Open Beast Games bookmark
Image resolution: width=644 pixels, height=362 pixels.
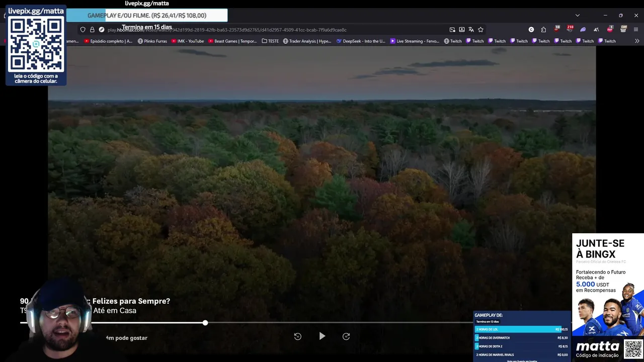(x=232, y=41)
